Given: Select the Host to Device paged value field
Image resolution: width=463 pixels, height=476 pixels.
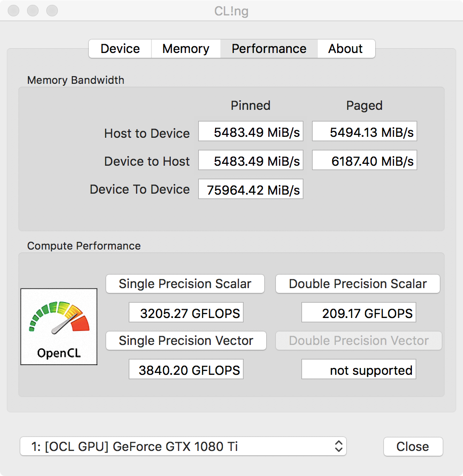Looking at the screenshot, I should tap(365, 132).
